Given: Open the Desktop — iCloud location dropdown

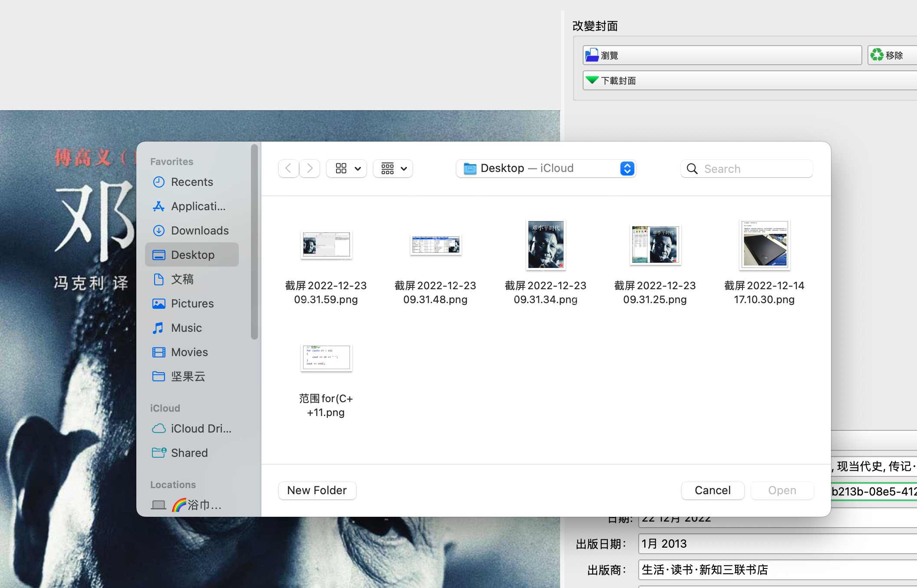Looking at the screenshot, I should pos(545,168).
